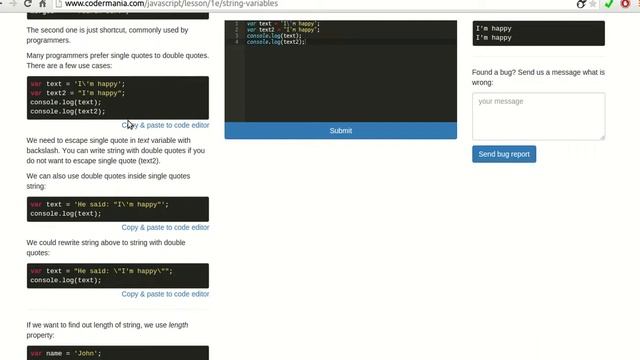Click the paragraph 'We need to escape single quote'
This screenshot has width=640, height=360.
pos(116,151)
